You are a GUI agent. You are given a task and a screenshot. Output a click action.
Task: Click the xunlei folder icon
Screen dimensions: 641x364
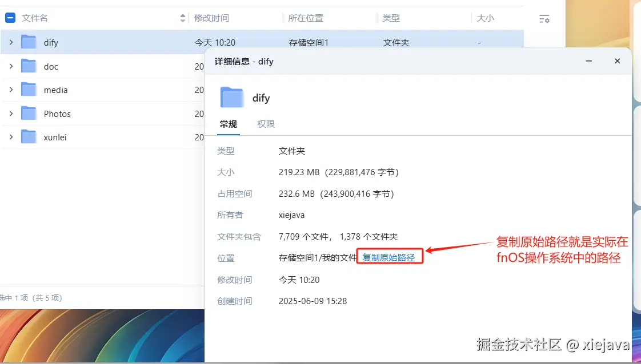pyautogui.click(x=29, y=137)
